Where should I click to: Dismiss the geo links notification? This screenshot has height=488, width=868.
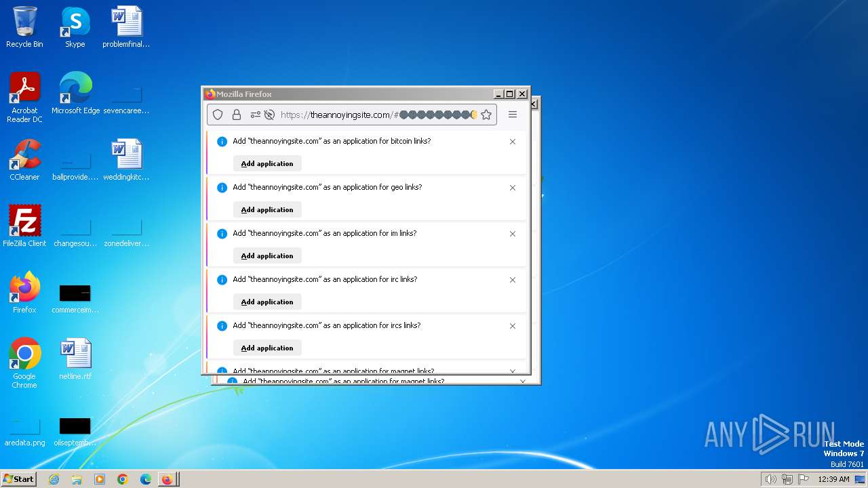[x=513, y=188]
